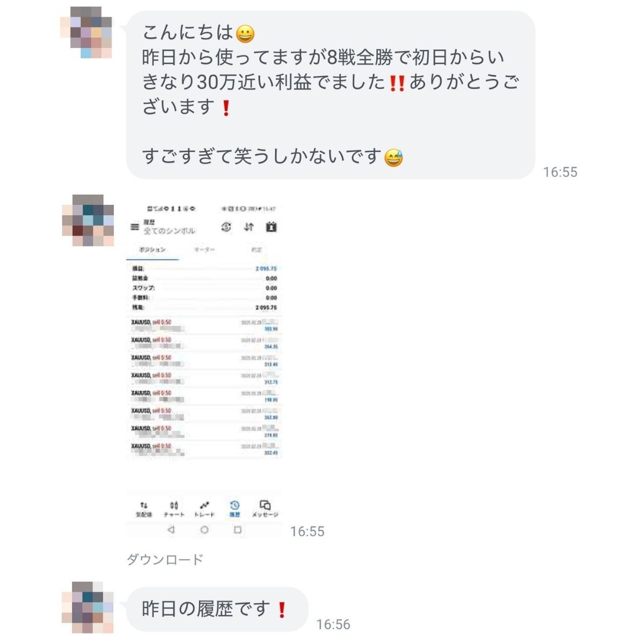This screenshot has height=644, width=644.
Task: Open the メッセージ messages icon
Action: tap(265, 509)
